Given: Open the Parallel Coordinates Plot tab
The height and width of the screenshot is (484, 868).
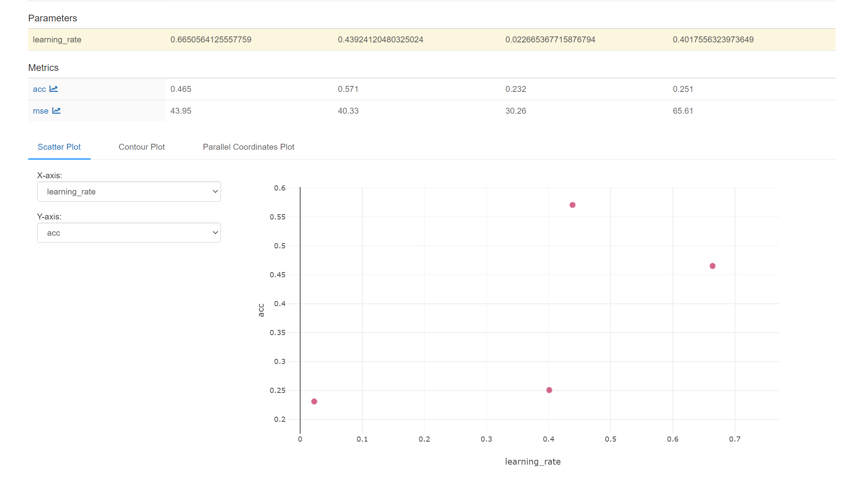Looking at the screenshot, I should click(248, 147).
